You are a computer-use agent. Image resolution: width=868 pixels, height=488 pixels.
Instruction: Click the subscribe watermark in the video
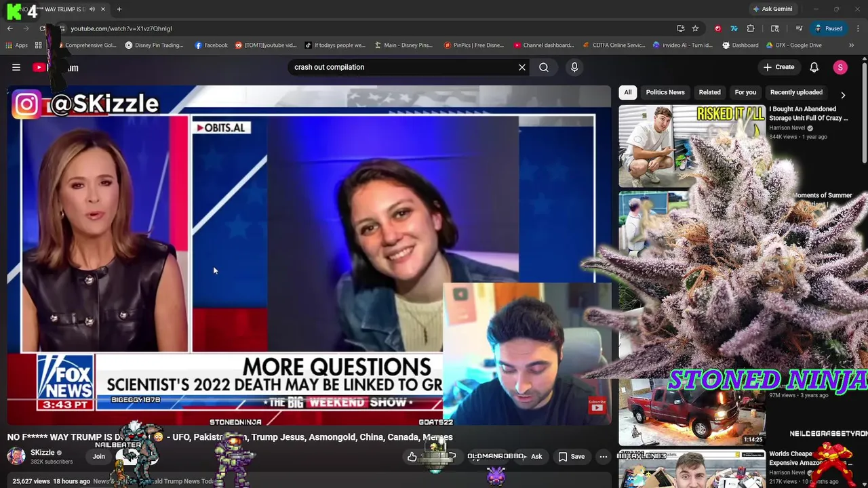tap(597, 405)
